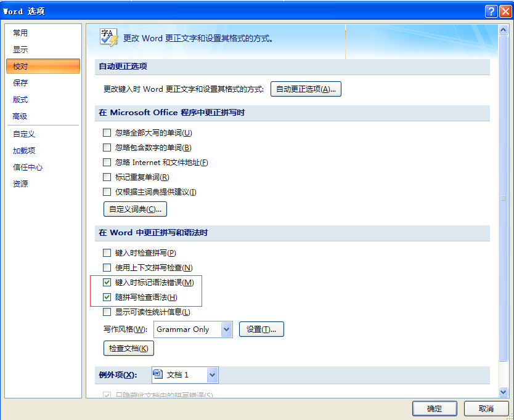Enable 使用上下文拼写检查 checkbox
The height and width of the screenshot is (420, 514).
point(107,268)
